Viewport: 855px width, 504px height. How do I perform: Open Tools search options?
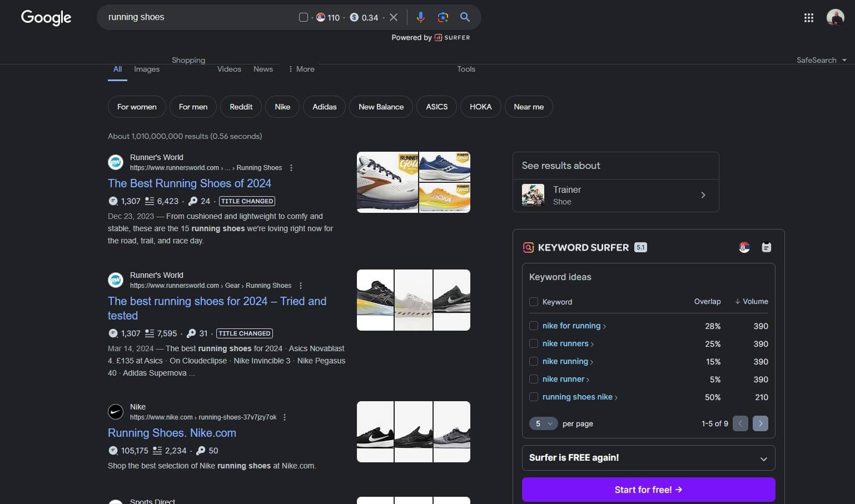(466, 69)
